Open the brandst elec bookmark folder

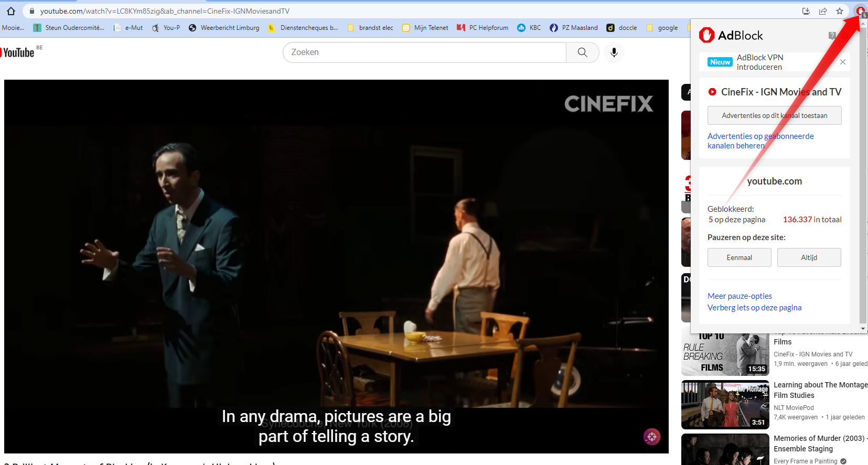coord(370,28)
